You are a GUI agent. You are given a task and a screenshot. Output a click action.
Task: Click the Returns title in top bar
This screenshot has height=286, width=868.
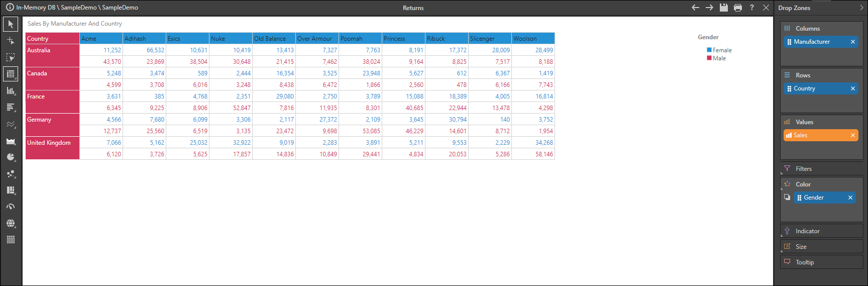coord(413,8)
